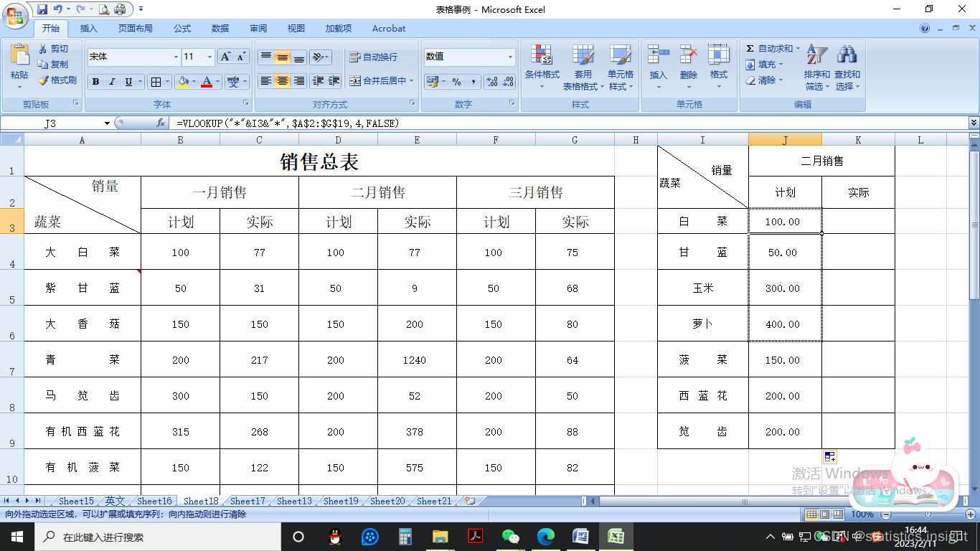The height and width of the screenshot is (551, 980).
Task: Click the Windows Start button
Action: pos(17,536)
